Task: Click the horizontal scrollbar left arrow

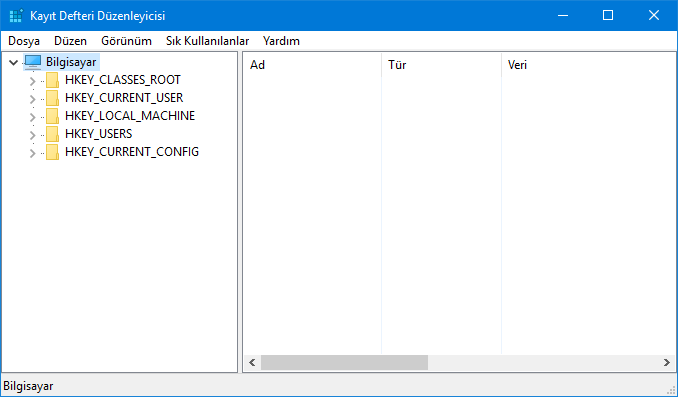Action: point(253,362)
